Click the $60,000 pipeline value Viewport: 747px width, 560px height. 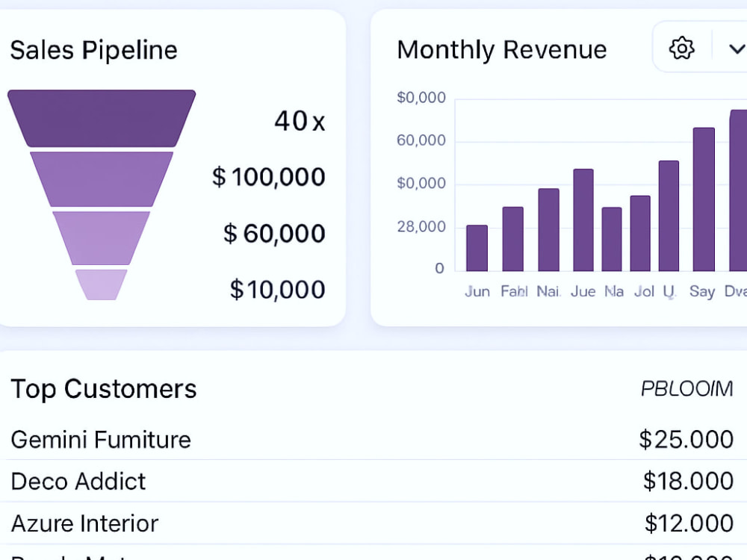[x=274, y=233]
